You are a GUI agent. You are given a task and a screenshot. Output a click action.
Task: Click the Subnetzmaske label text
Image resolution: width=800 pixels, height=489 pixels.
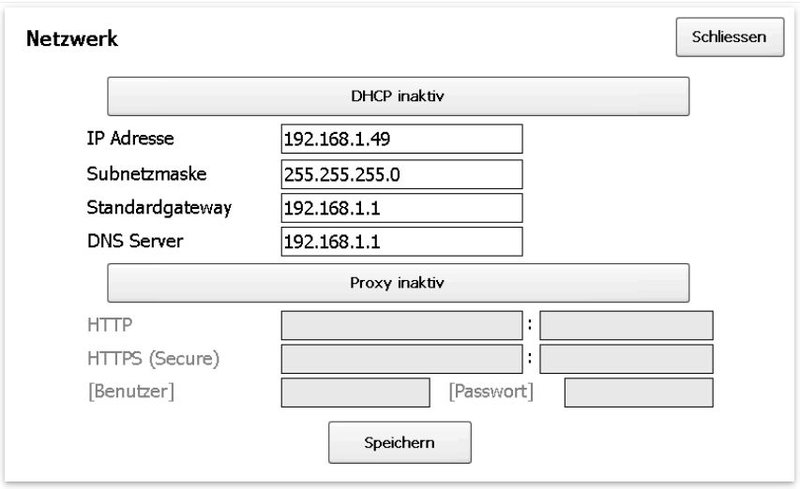(x=146, y=174)
